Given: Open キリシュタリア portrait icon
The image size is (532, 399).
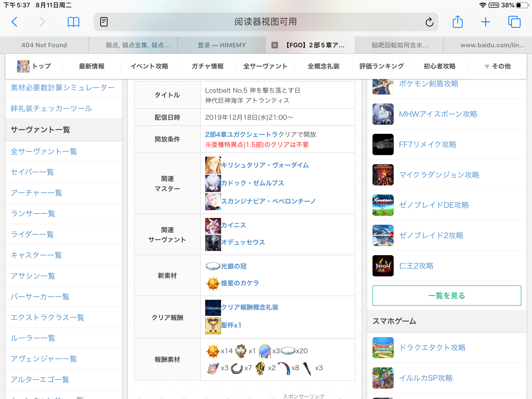Looking at the screenshot, I should tap(213, 165).
